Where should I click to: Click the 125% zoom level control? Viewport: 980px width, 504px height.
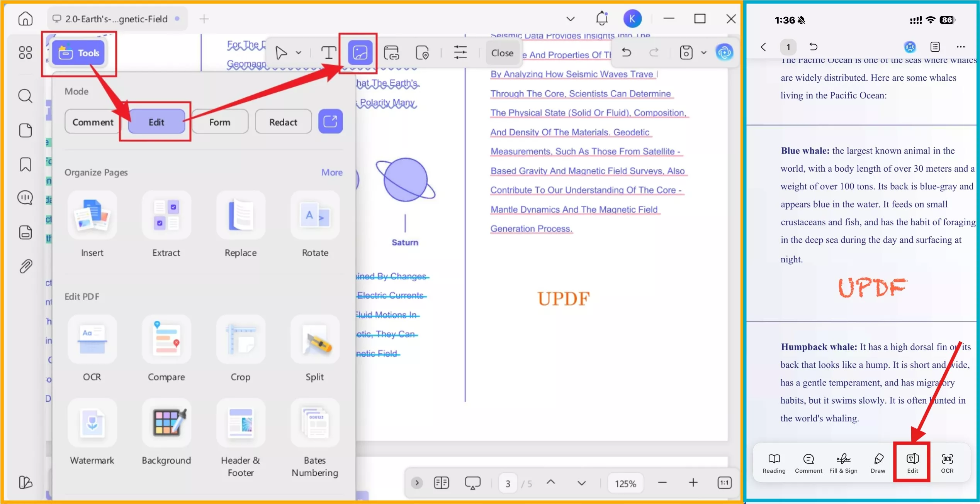tap(625, 483)
